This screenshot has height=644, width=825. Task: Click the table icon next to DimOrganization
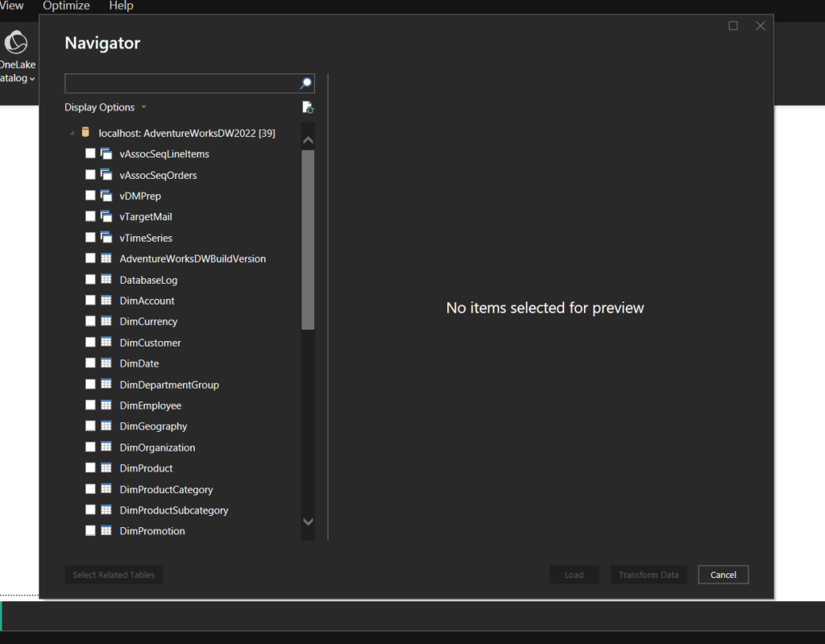point(106,447)
